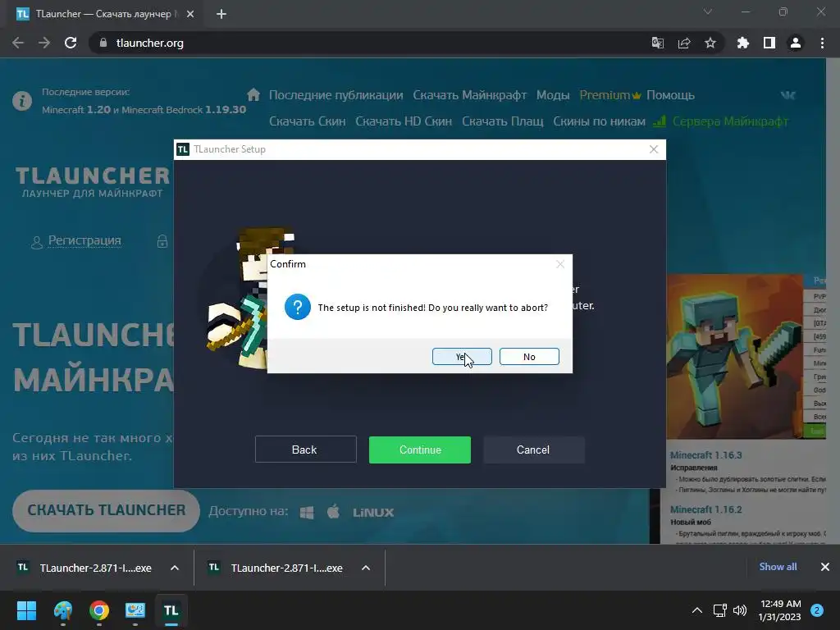This screenshot has height=630, width=840.
Task: Open the Paint taskbar icon
Action: [62, 610]
